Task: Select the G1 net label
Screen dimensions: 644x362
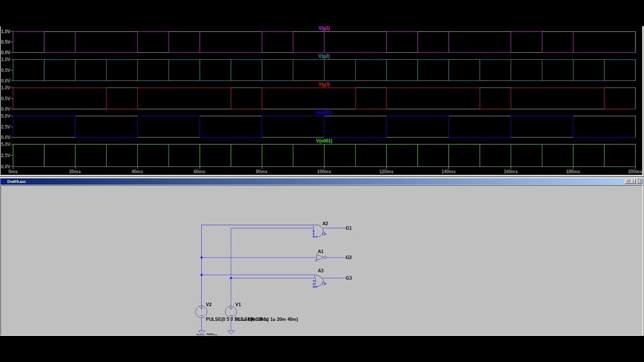Action: coord(349,228)
